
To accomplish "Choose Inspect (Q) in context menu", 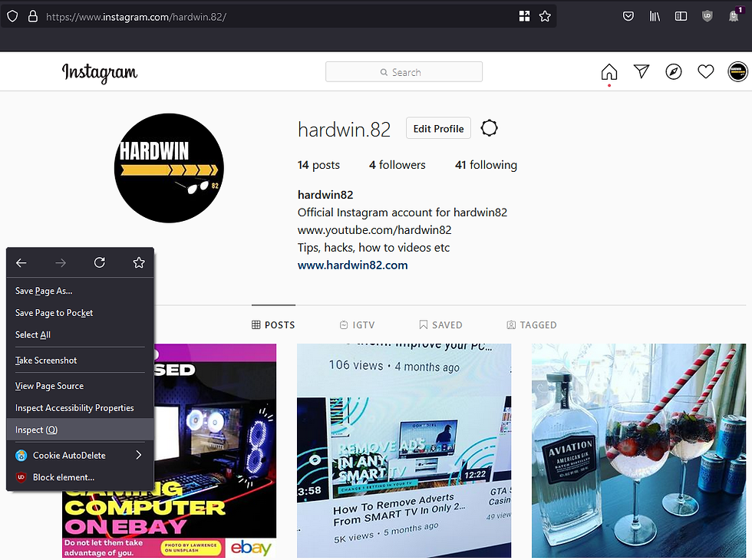I will click(80, 430).
